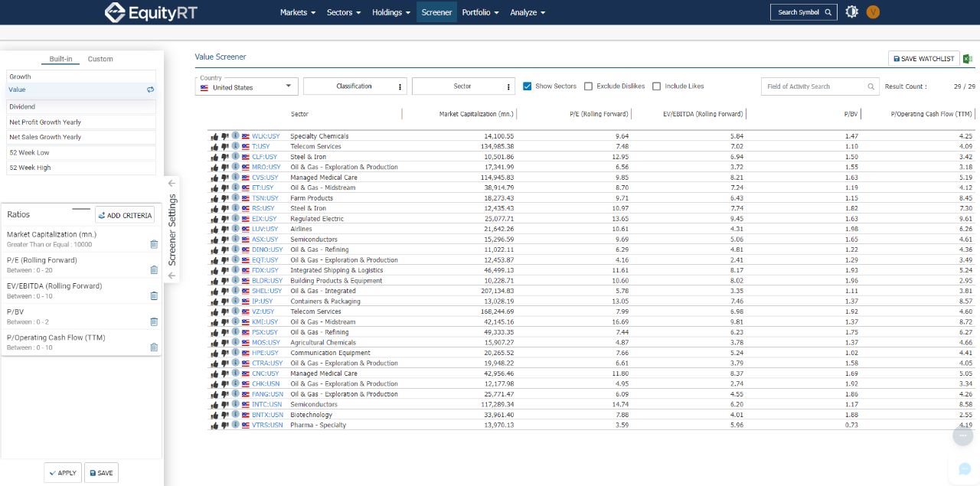Sort by Market Capitalization (mn.) column header
The image size is (980, 486).
(x=476, y=114)
